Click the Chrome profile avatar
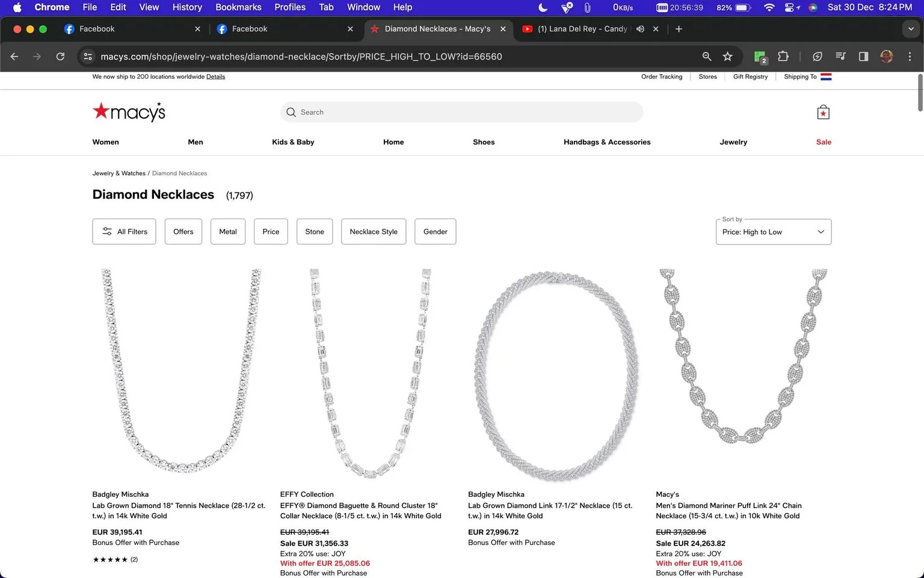Viewport: 924px width, 578px height. tap(887, 57)
